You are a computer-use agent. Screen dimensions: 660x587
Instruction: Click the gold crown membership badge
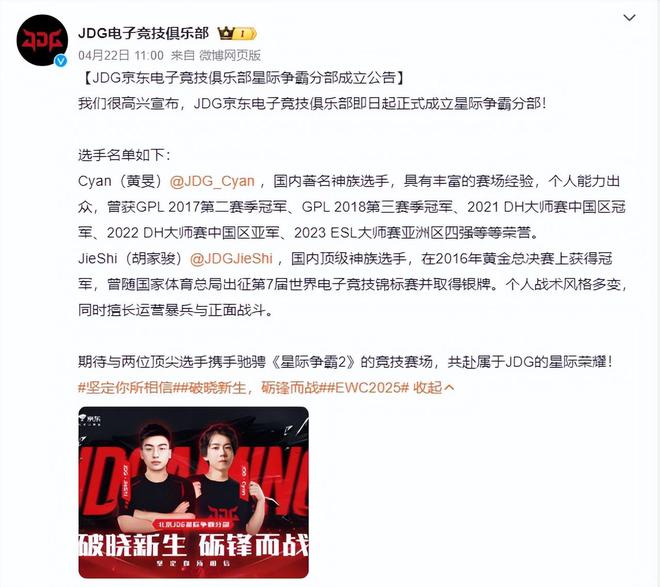[x=237, y=33]
